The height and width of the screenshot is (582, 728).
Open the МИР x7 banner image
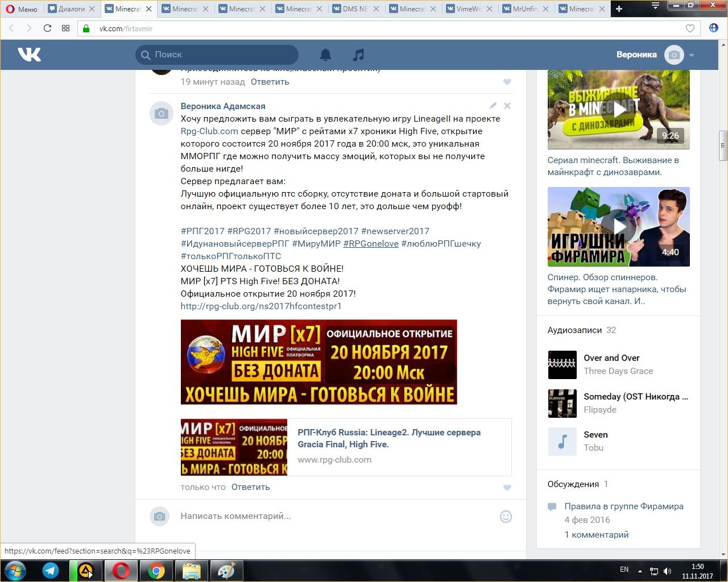point(319,362)
